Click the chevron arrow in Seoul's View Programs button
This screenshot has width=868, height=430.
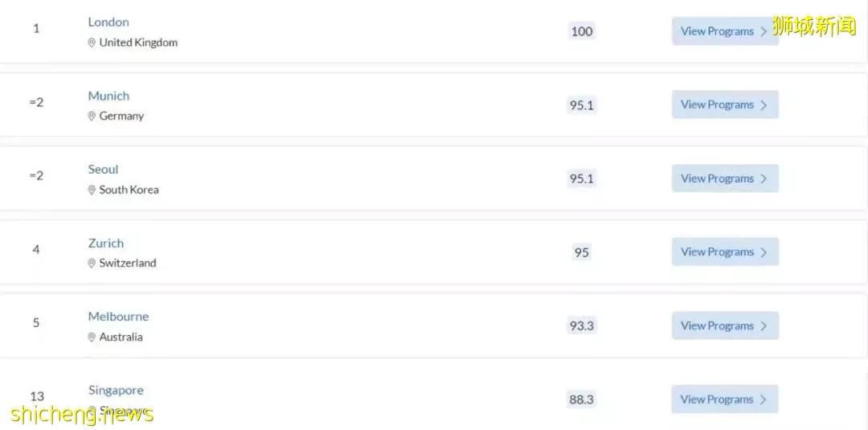coord(764,178)
